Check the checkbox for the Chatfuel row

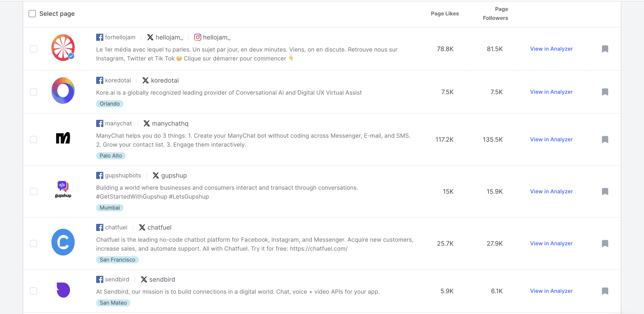click(x=33, y=243)
